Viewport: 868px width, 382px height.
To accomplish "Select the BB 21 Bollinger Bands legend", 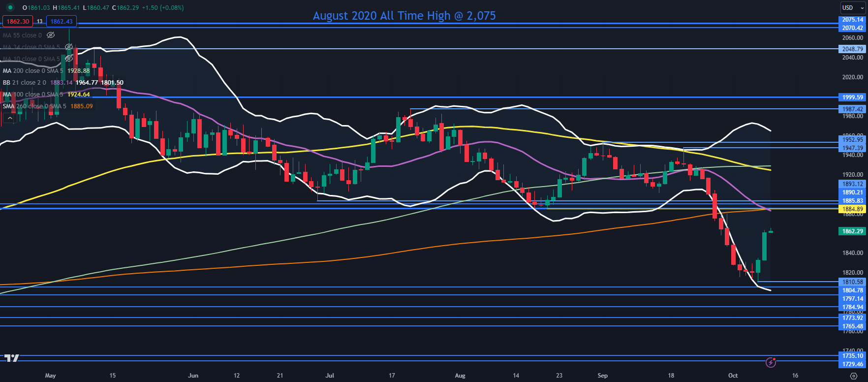I will tap(25, 83).
